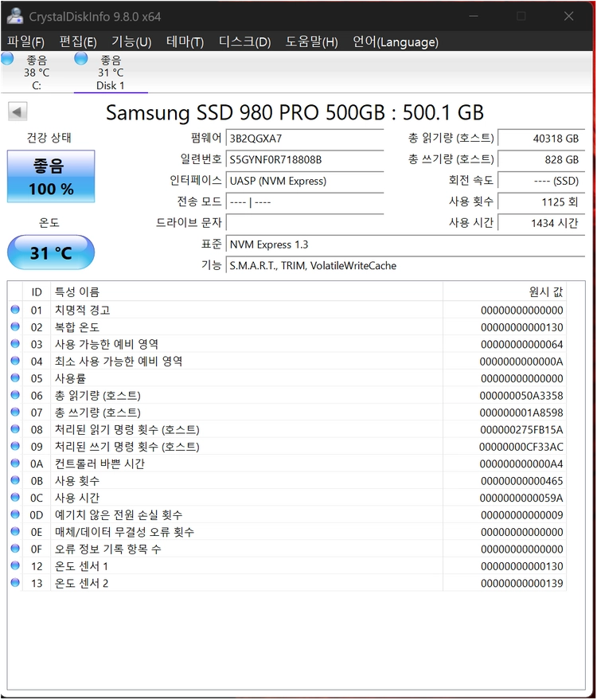Click the status dot for row 06 총 읽기량
The image size is (597, 700).
[15, 395]
